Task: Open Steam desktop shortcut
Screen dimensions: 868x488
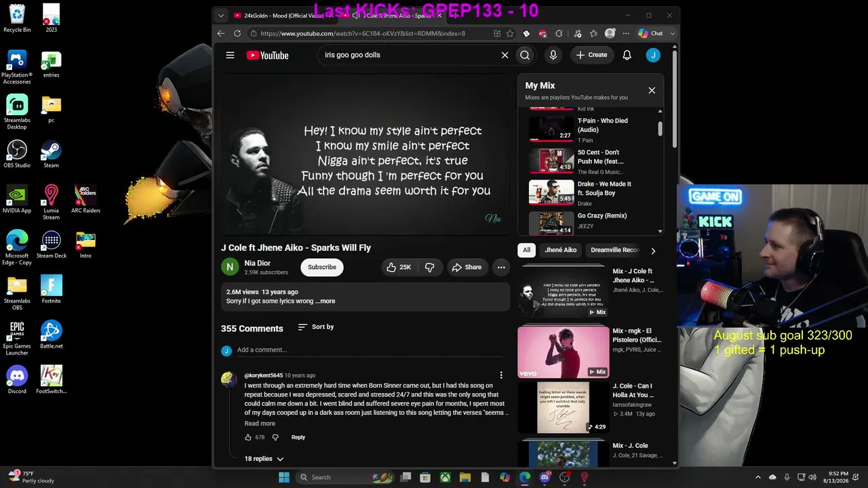Action: (51, 154)
